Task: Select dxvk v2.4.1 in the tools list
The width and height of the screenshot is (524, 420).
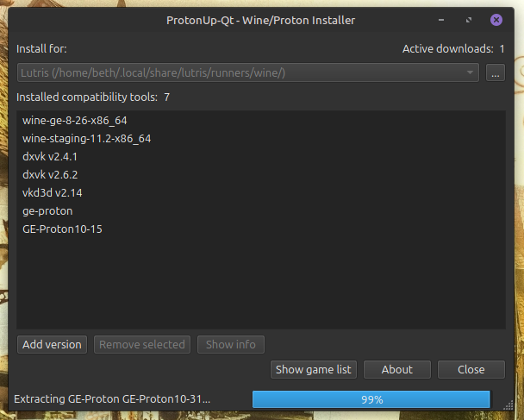Action: tap(260, 156)
